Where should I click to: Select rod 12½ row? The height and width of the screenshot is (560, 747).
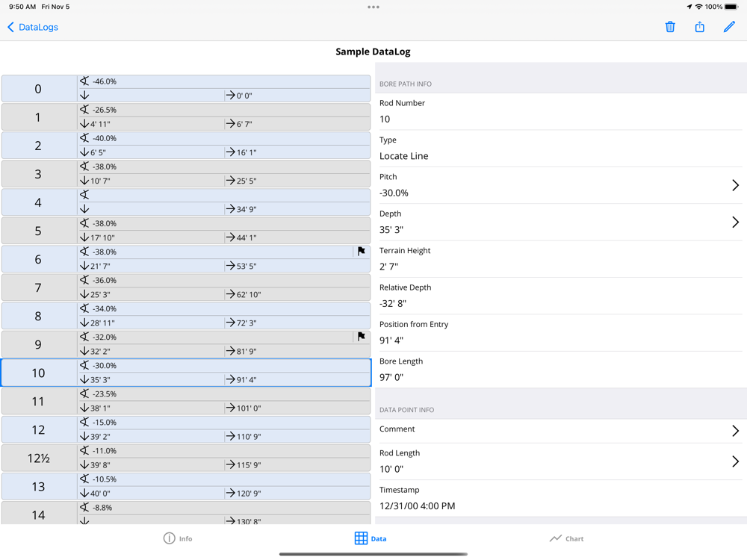click(39, 458)
